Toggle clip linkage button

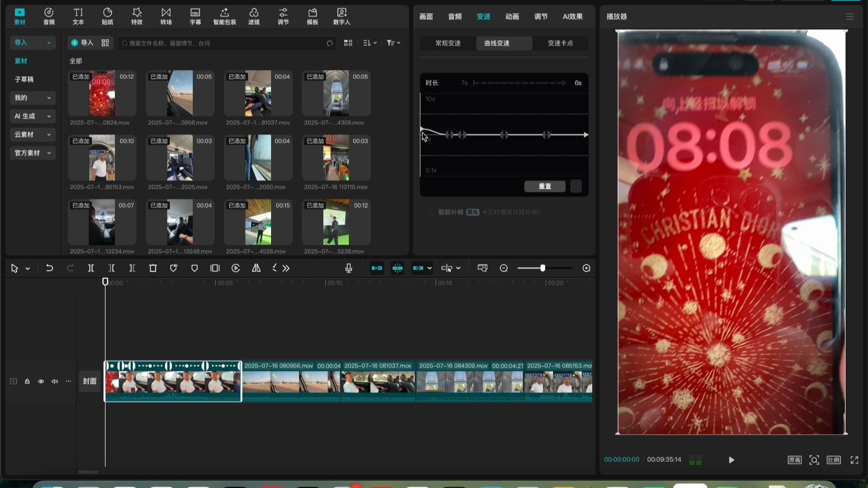coord(418,268)
